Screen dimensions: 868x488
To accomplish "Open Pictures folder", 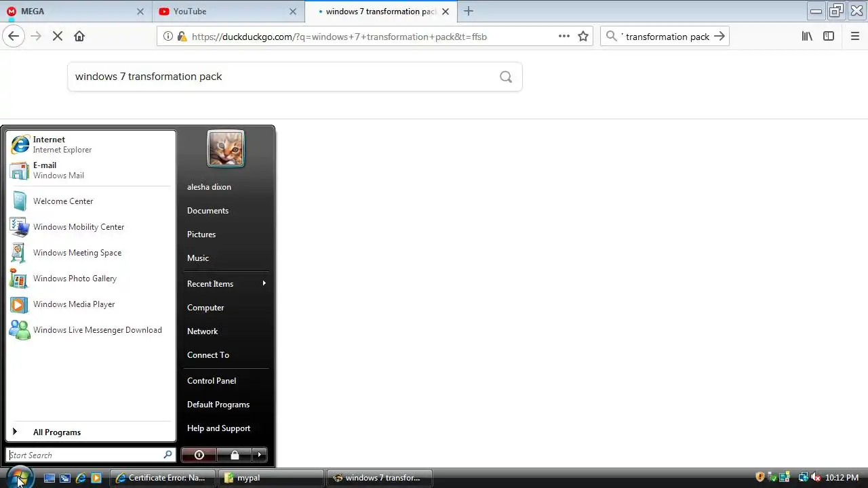I will pyautogui.click(x=226, y=235).
